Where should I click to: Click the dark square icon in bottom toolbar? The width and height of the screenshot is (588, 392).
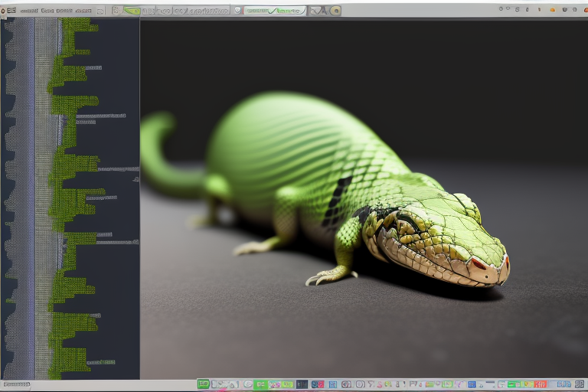pos(302,384)
